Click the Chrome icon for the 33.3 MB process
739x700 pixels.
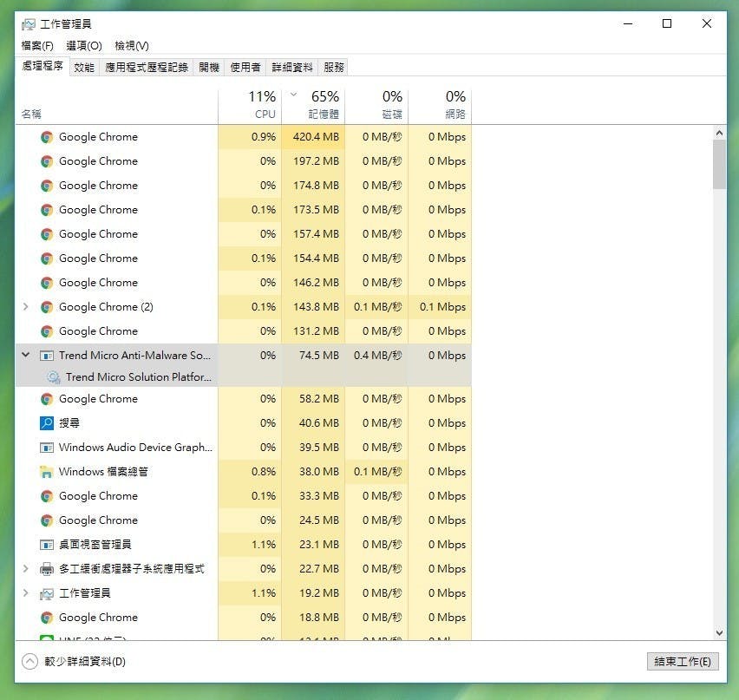[47, 496]
